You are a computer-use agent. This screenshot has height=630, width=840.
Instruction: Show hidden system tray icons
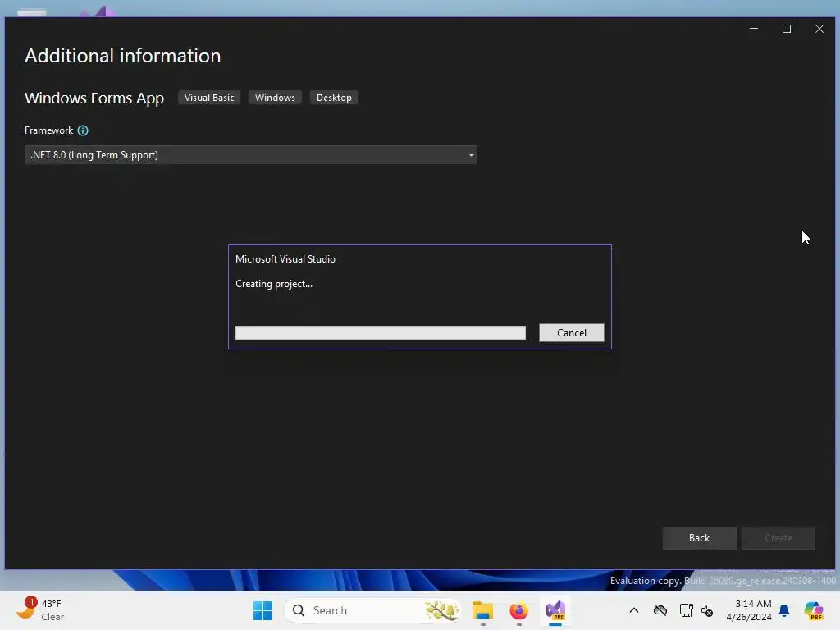pyautogui.click(x=634, y=610)
